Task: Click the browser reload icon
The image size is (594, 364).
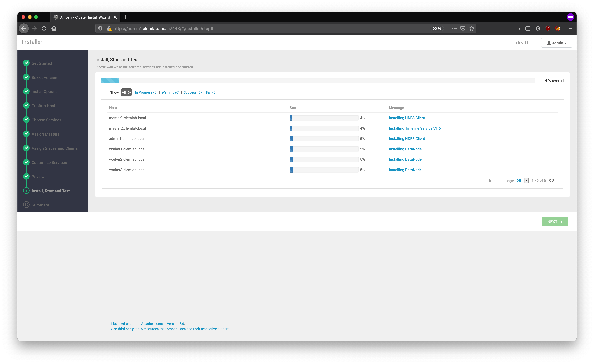Action: pos(44,28)
